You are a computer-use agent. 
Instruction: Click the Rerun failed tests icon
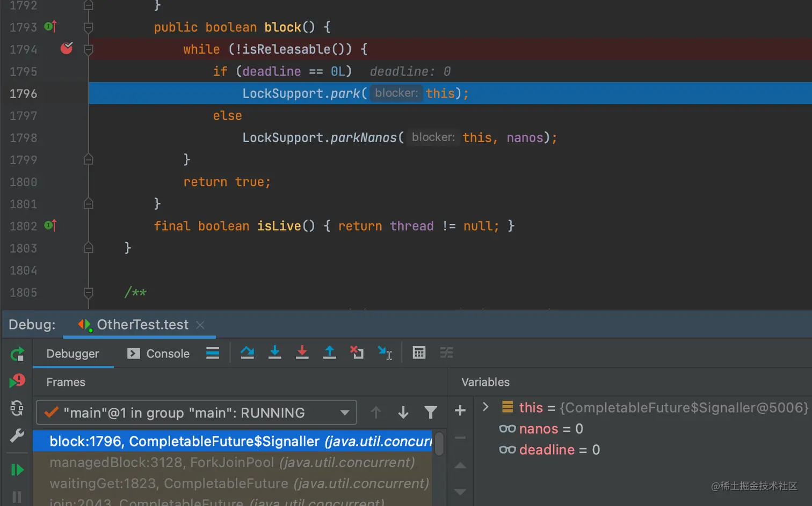click(17, 381)
